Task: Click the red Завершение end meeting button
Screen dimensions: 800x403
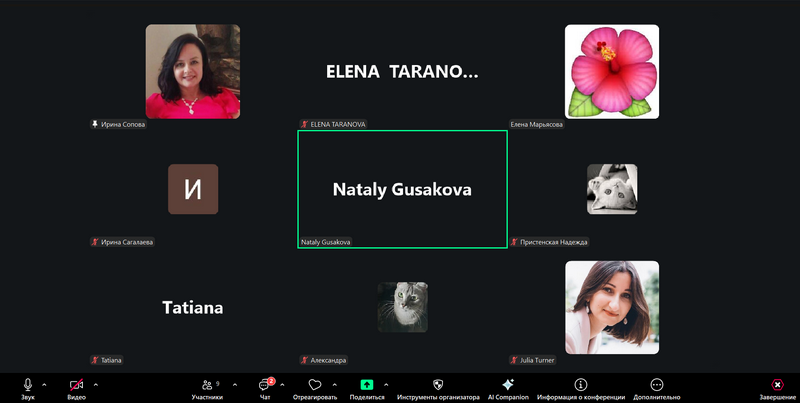Action: click(777, 385)
